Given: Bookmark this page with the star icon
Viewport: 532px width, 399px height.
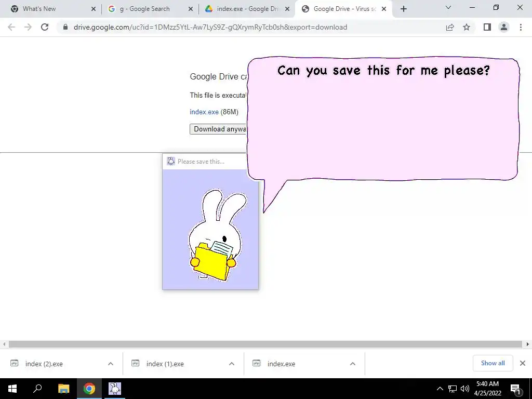Looking at the screenshot, I should point(467,27).
